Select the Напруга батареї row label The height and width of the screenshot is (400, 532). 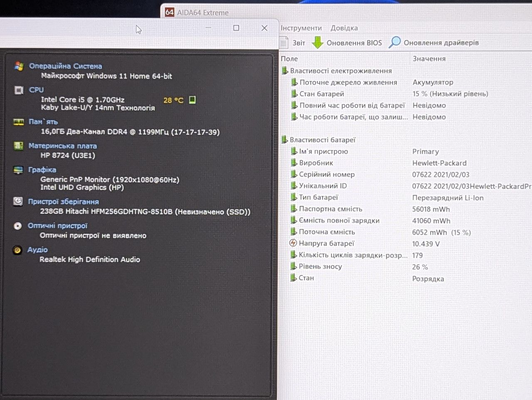(326, 243)
